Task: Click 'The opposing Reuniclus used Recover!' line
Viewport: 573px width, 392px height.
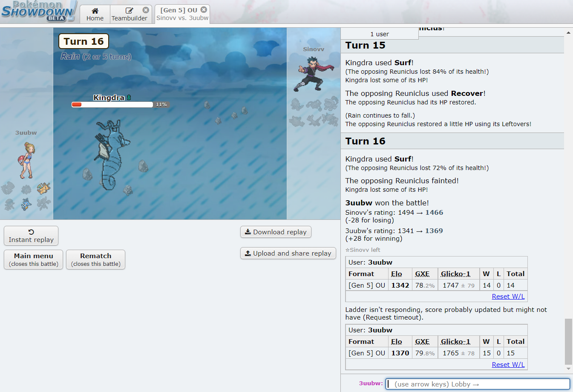Action: pos(415,93)
